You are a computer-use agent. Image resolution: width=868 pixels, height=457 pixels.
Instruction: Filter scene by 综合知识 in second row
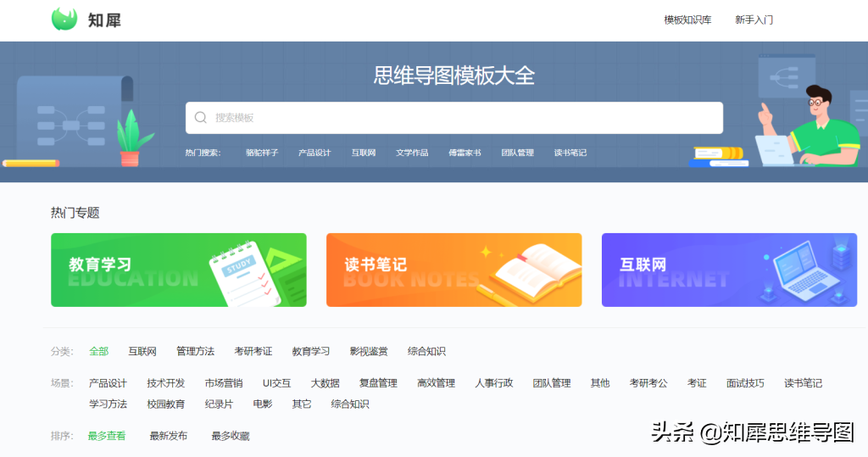[350, 404]
